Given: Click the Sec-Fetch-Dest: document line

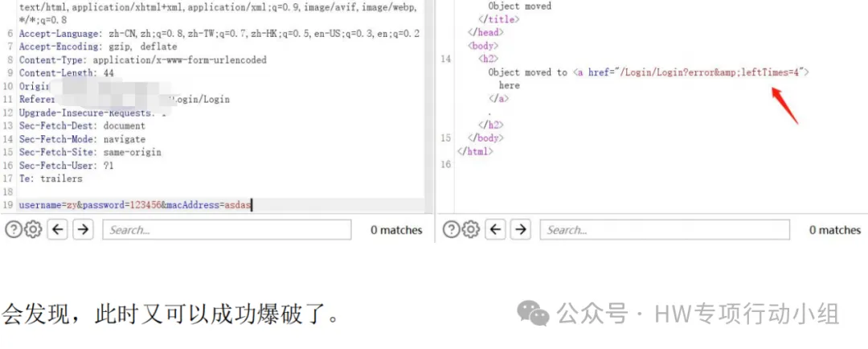Looking at the screenshot, I should (82, 125).
